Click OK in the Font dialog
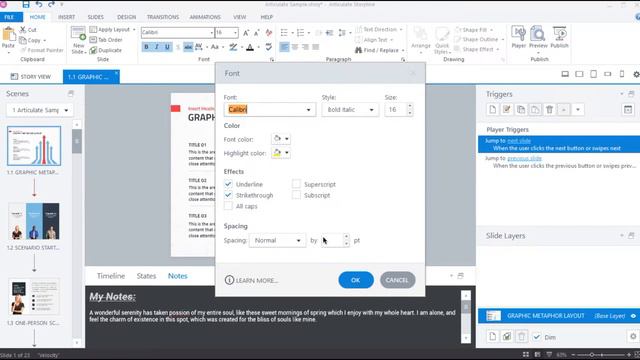Screen dimensions: 640x360 tap(356, 280)
